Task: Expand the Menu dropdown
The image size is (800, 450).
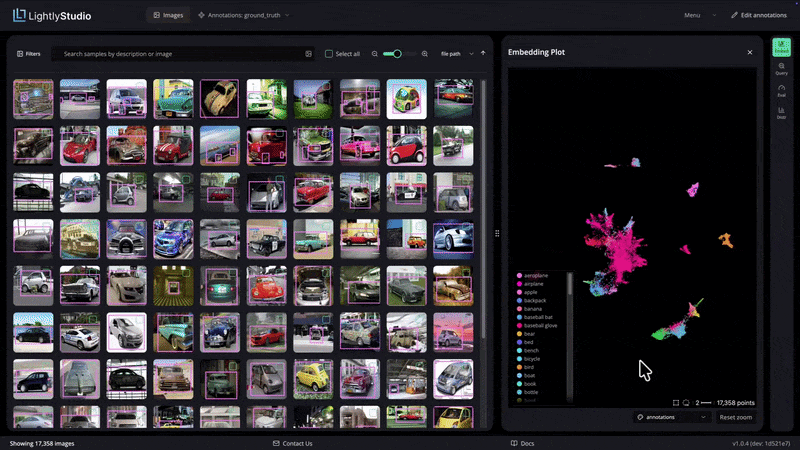Action: point(699,15)
